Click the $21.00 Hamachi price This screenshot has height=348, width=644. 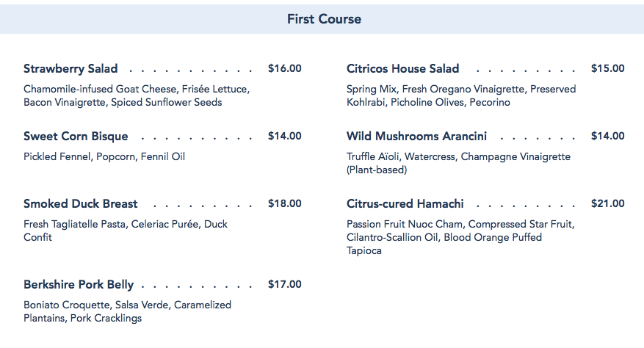[x=608, y=204]
